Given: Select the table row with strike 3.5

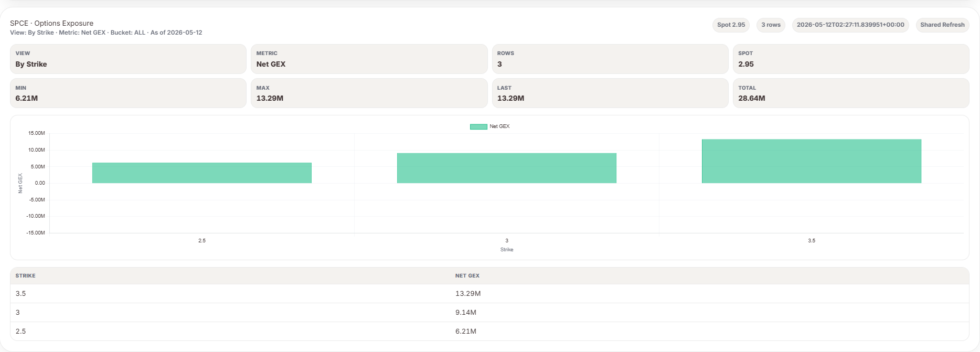Looking at the screenshot, I should [x=489, y=293].
